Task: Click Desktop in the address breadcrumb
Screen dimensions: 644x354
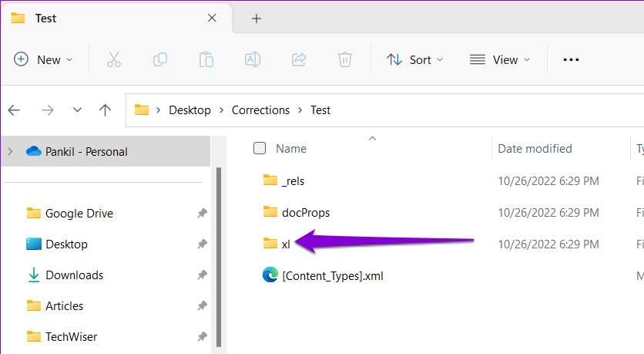Action: coord(190,110)
